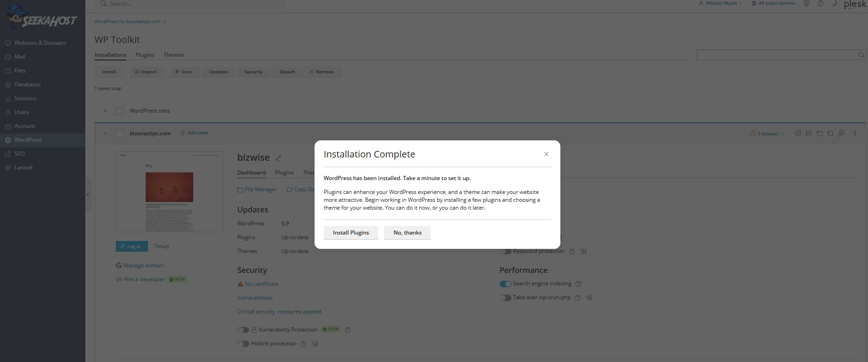The width and height of the screenshot is (868, 362).
Task: Click the Install toolbar button
Action: (109, 72)
